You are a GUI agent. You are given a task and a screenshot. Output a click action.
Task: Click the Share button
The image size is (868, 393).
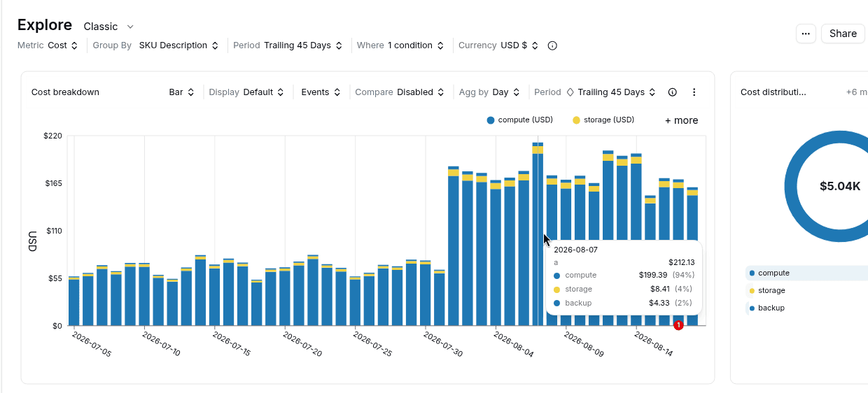(843, 34)
